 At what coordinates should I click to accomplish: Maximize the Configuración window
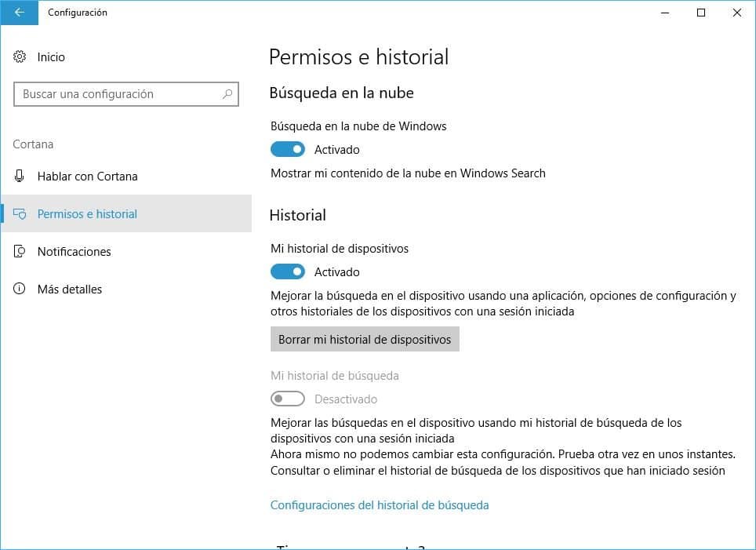[700, 13]
